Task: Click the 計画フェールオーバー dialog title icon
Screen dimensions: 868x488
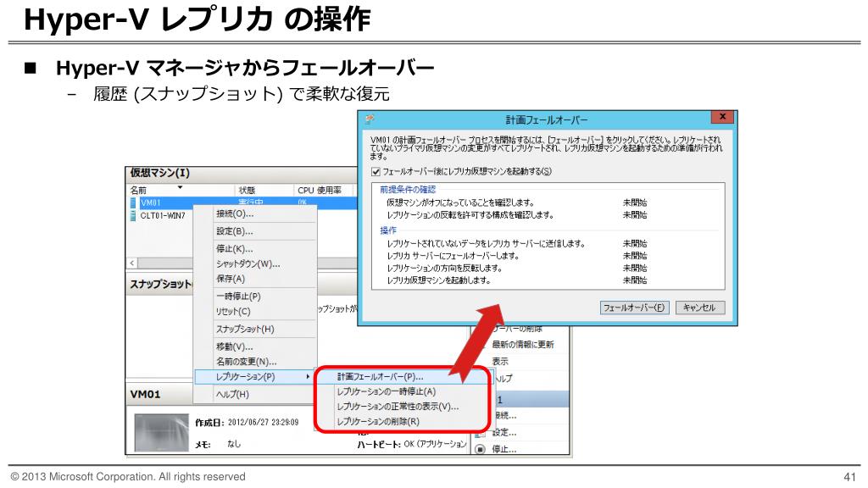Action: pos(370,119)
